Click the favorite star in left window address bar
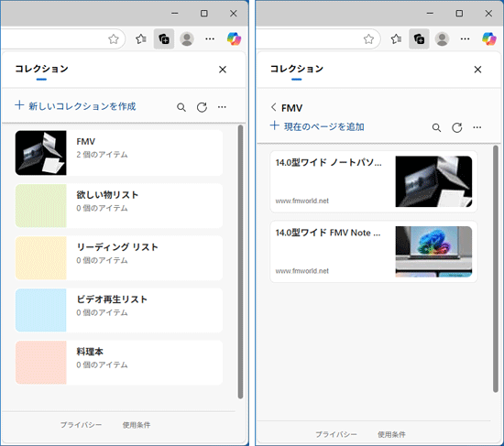Screen dimensions: 504x446 [113, 39]
